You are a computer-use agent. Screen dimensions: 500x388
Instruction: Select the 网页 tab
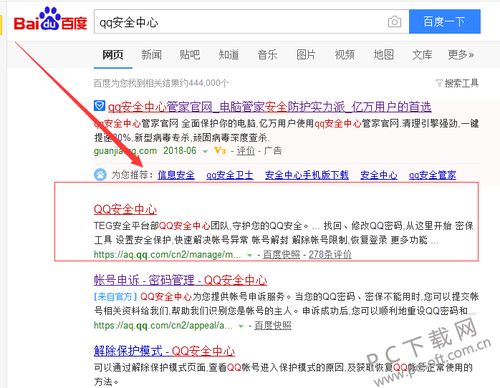pyautogui.click(x=113, y=54)
